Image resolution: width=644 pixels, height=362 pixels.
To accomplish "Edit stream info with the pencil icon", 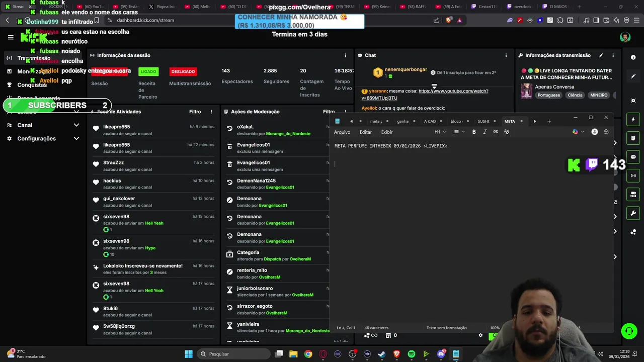I will pos(601,55).
